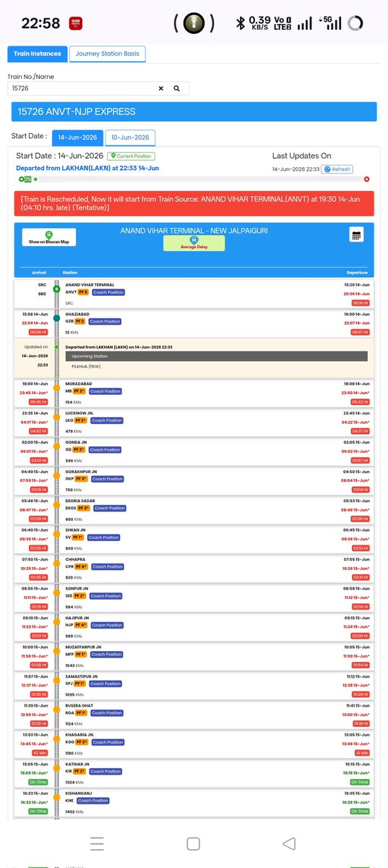Open Coach Position for Chhapra
The height and width of the screenshot is (868, 388).
107,567
